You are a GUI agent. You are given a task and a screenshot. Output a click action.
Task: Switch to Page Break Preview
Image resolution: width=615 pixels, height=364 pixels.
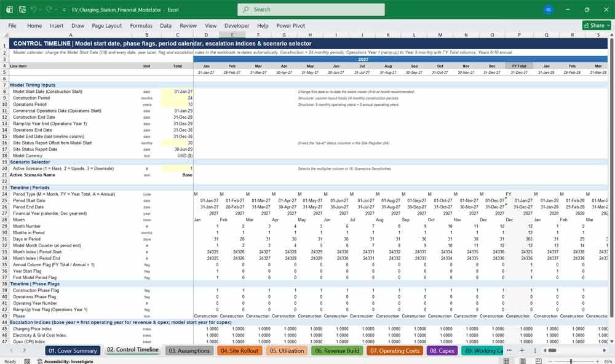click(x=539, y=361)
